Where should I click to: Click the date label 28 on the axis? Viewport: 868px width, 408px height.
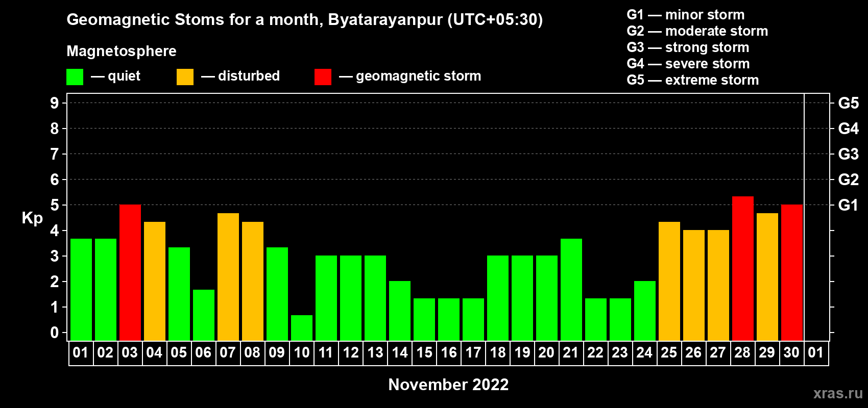click(742, 352)
